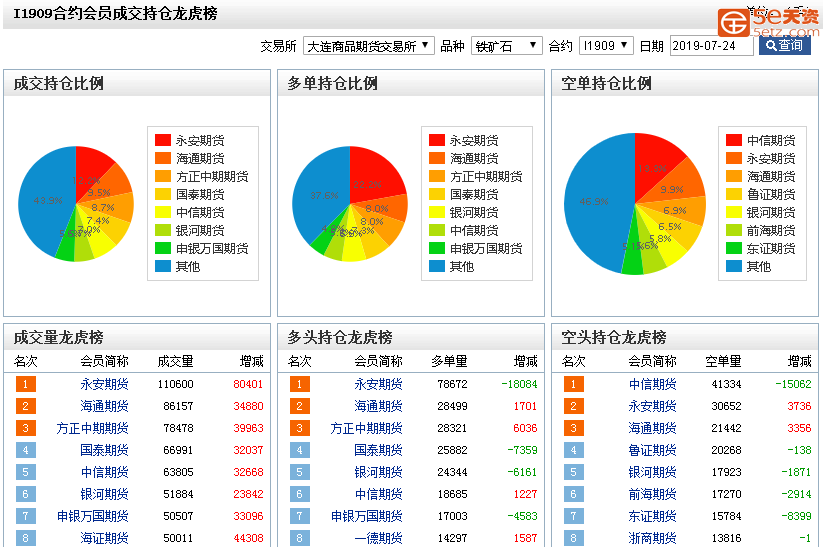Open 鲁证期货 link in 空头持仓龙虎榜
The image size is (825, 547).
[x=652, y=450]
